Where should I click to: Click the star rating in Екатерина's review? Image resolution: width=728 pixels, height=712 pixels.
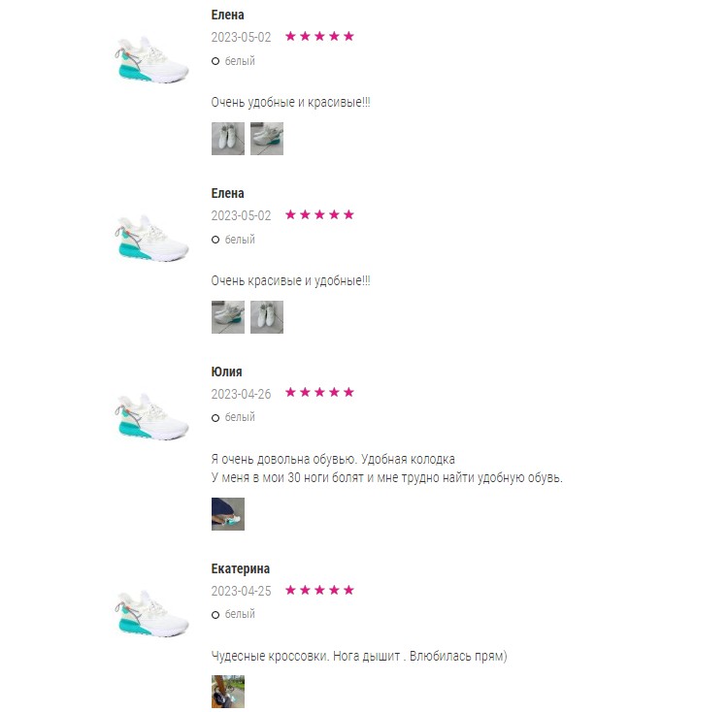click(x=319, y=590)
